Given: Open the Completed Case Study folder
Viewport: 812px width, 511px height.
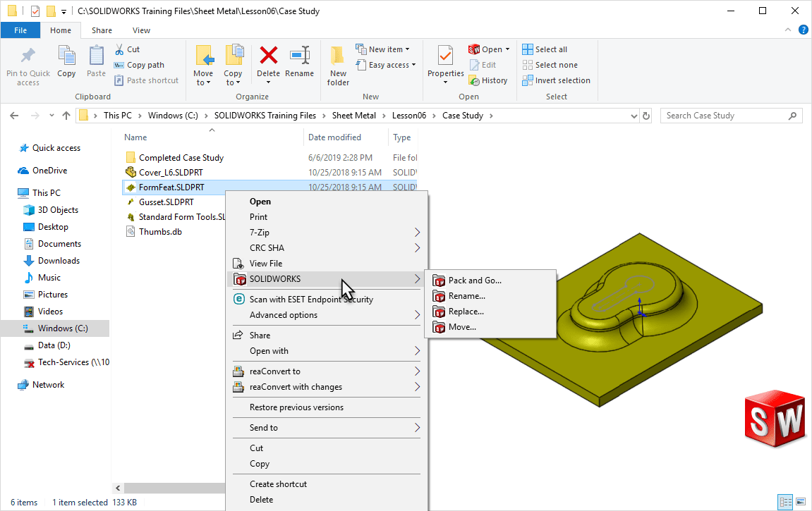Looking at the screenshot, I should click(x=181, y=158).
